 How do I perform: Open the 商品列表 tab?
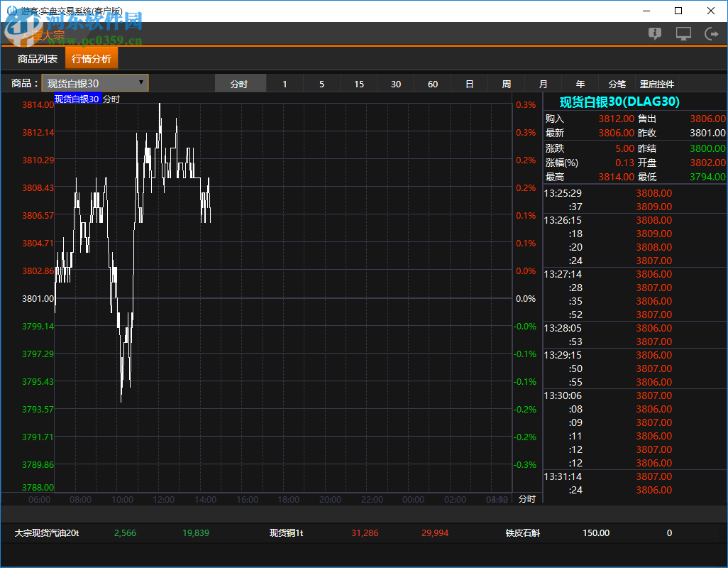click(37, 59)
